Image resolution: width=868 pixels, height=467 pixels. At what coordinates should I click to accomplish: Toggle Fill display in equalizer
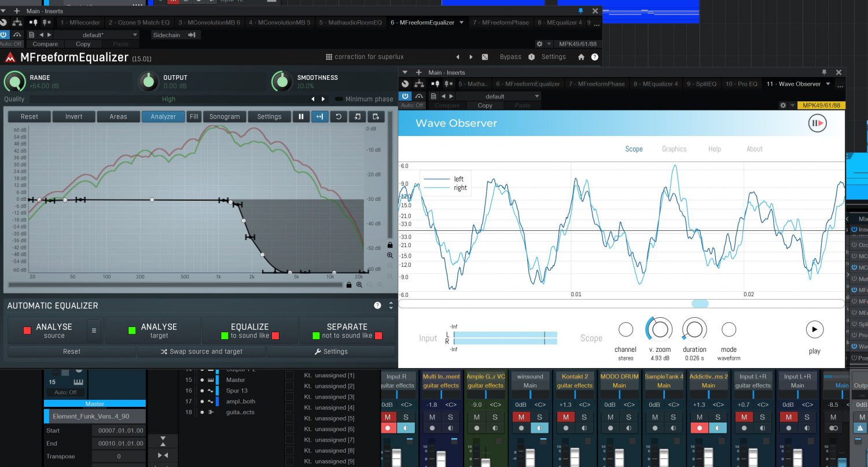click(194, 116)
